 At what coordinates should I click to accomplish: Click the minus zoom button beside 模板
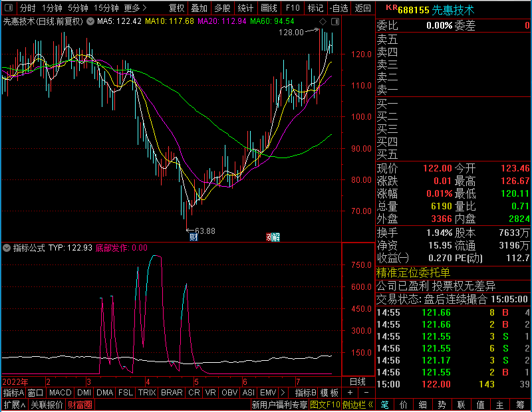pos(366,393)
